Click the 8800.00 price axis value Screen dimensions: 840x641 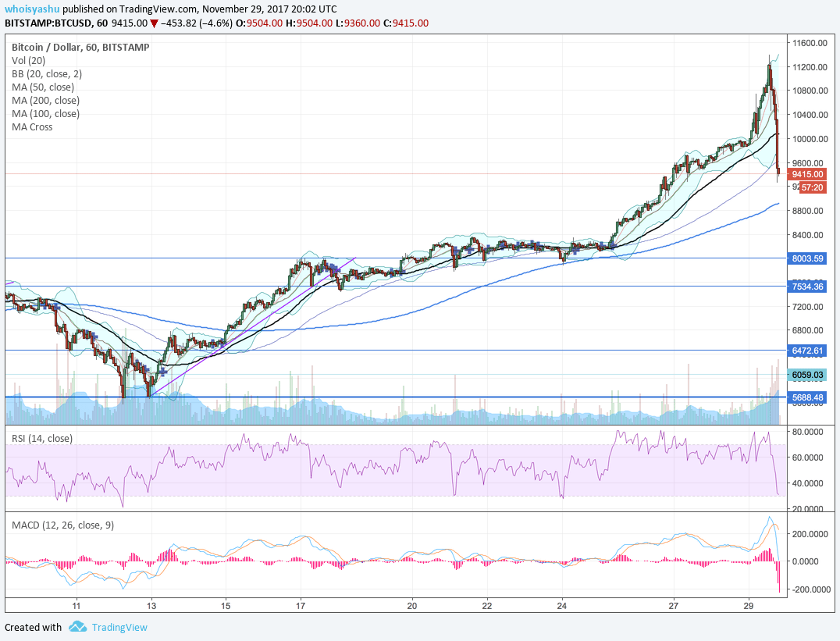[x=809, y=211]
